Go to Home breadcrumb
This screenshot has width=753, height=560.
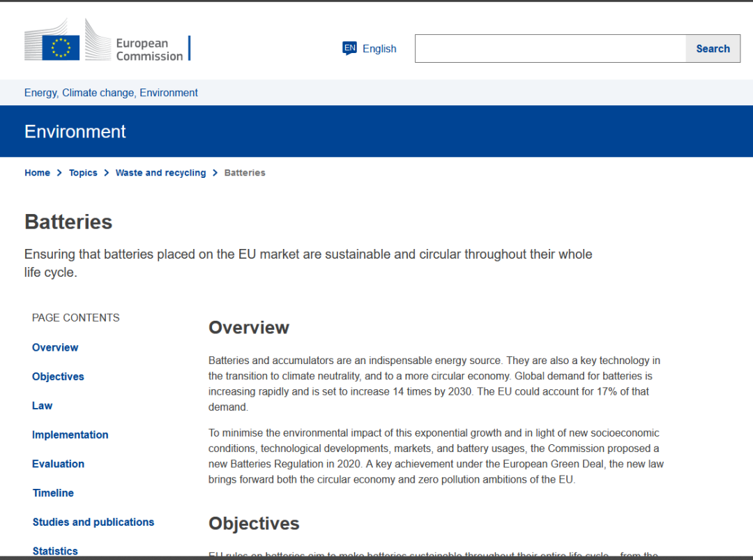[x=38, y=173]
